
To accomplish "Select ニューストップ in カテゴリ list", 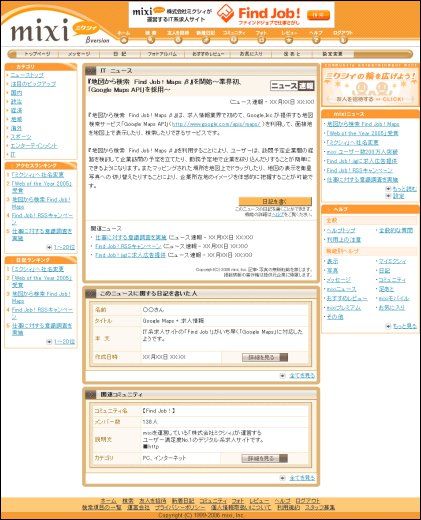I will click(27, 75).
